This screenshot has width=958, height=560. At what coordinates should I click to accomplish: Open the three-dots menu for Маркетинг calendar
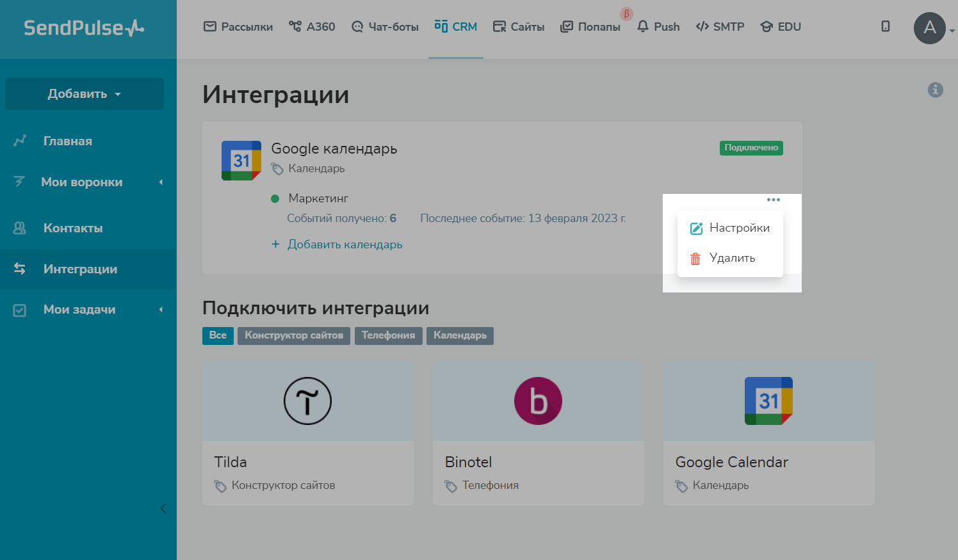[773, 200]
